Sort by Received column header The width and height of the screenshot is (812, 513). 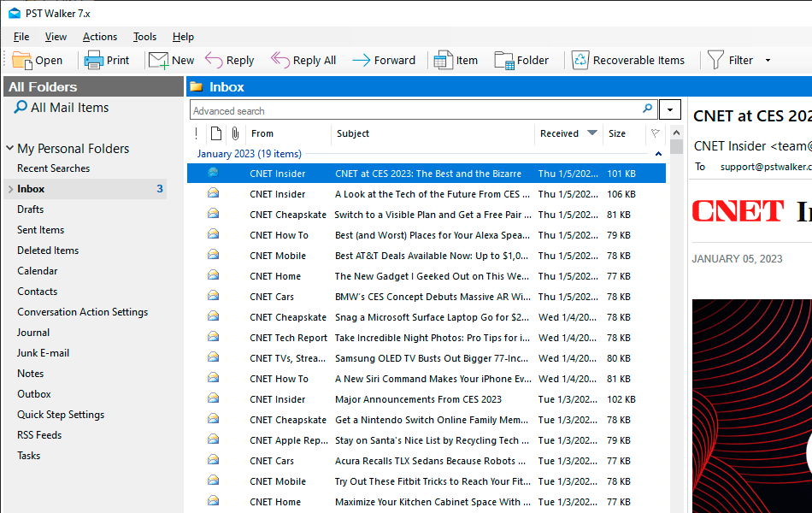pos(559,133)
